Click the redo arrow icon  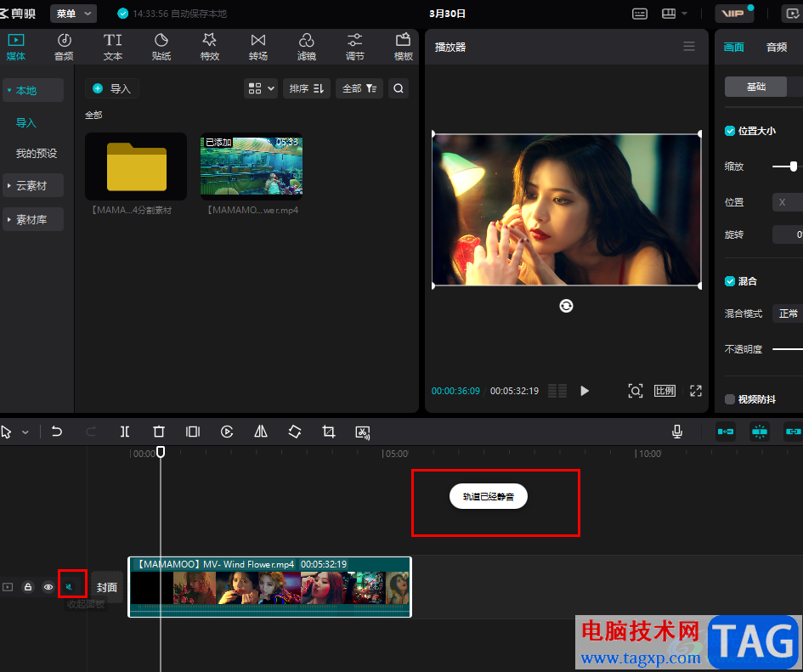(91, 432)
